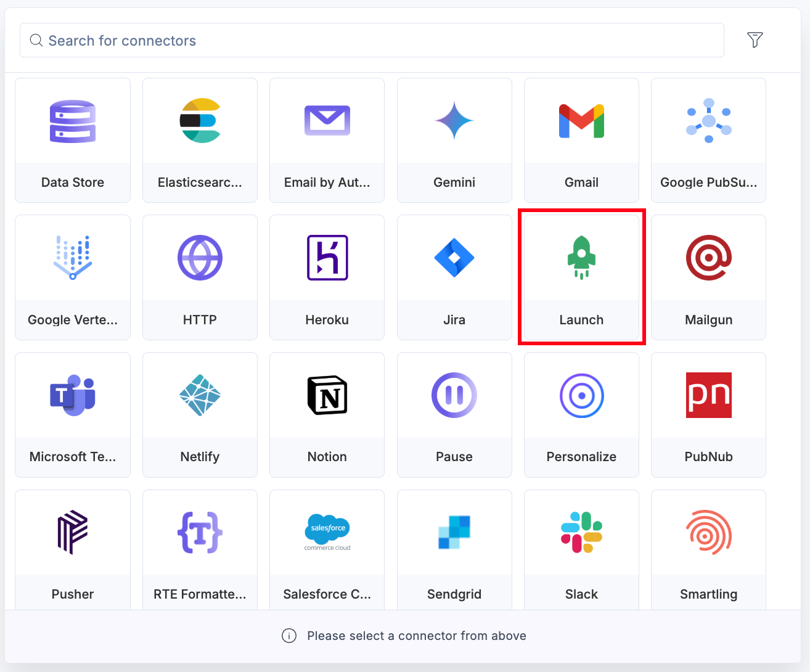The height and width of the screenshot is (672, 810).
Task: Click the Launch label
Action: (581, 320)
